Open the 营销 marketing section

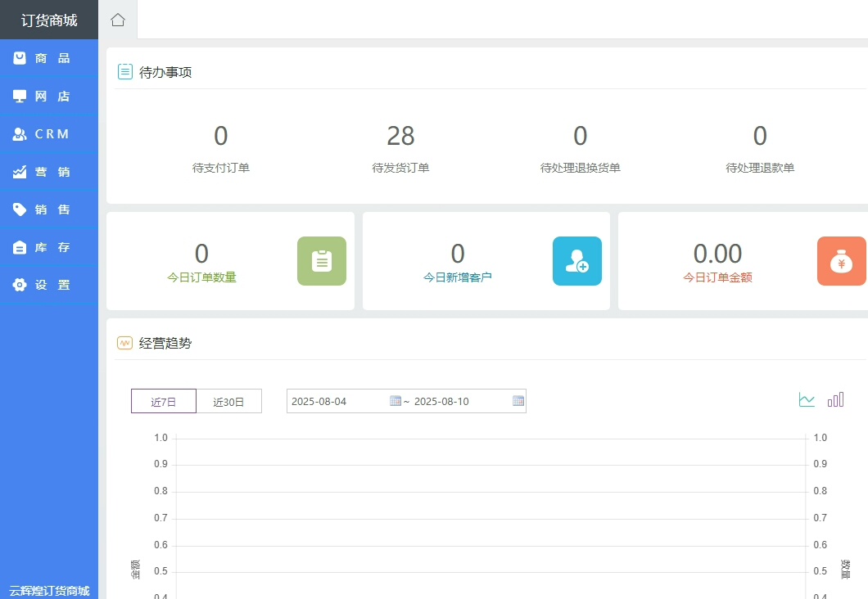[49, 172]
